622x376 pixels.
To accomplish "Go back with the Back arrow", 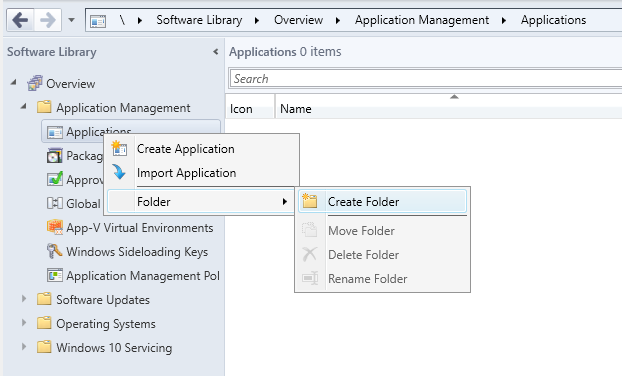I will 20,20.
